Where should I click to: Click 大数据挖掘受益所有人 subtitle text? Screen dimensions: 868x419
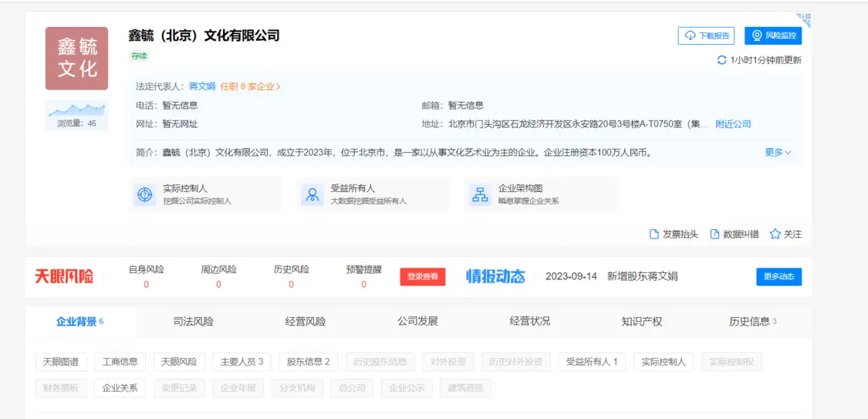tap(369, 201)
